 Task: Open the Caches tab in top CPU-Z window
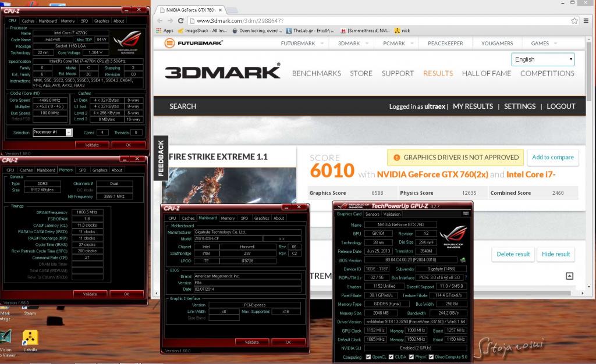tap(28, 21)
